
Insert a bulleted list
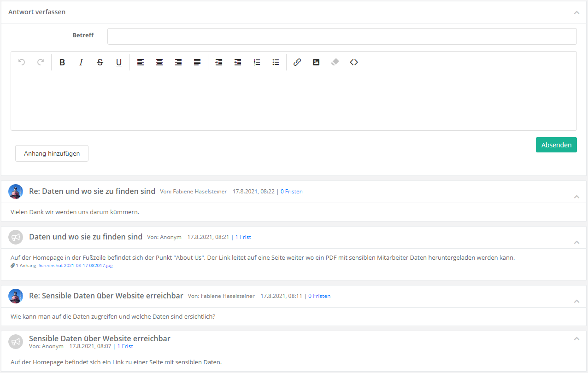pos(276,62)
